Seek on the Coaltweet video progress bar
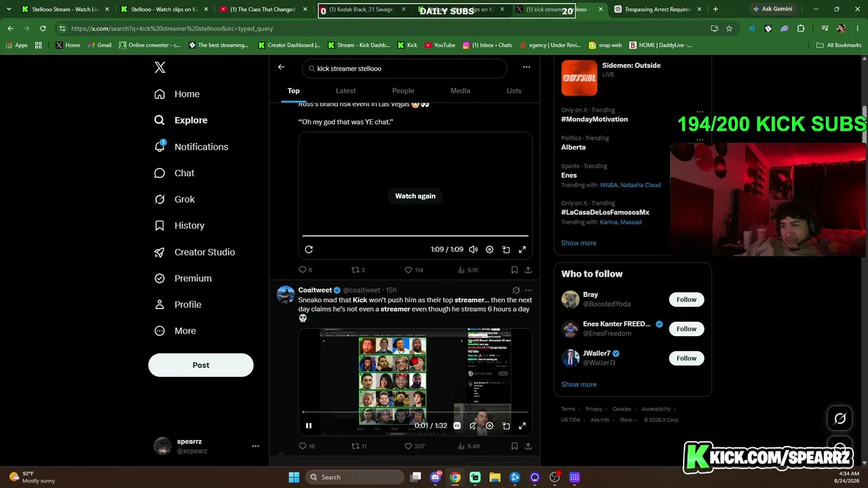The image size is (868, 488). click(415, 412)
